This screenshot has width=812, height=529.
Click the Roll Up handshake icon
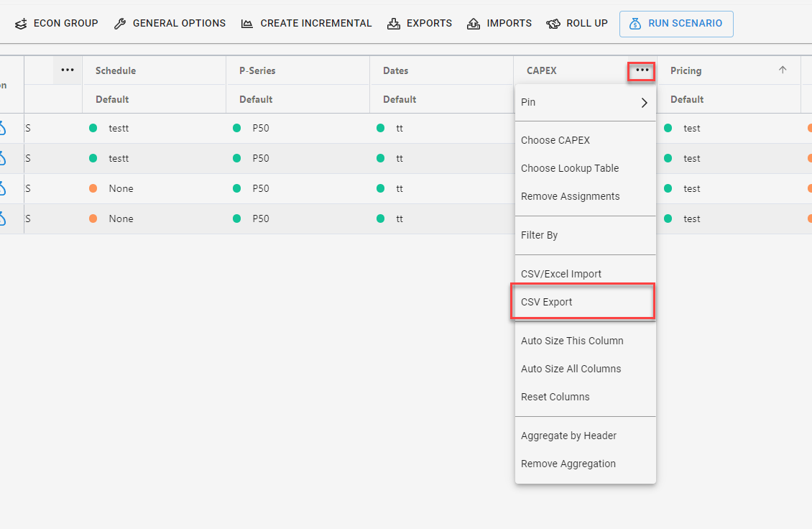tap(553, 24)
